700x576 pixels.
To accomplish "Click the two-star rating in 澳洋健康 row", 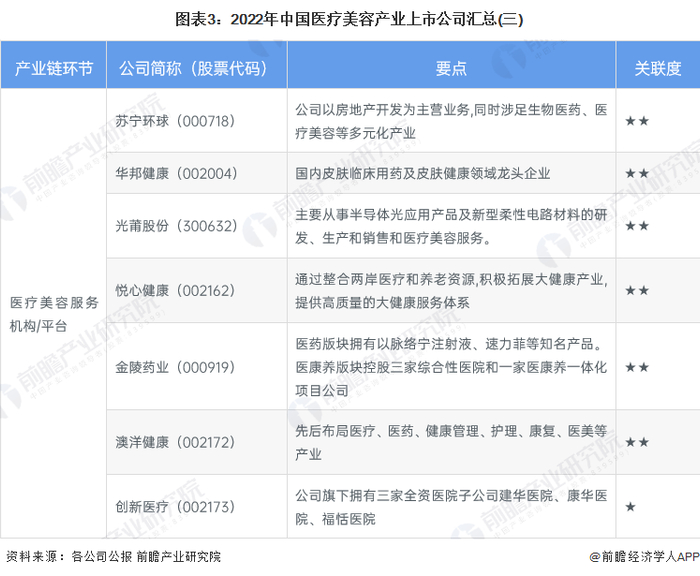I will click(x=637, y=442).
